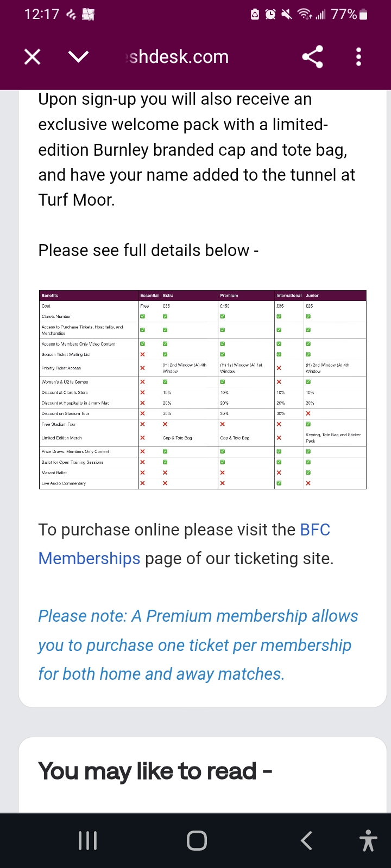
Task: Expand the down chevron in browser bar
Action: click(79, 56)
